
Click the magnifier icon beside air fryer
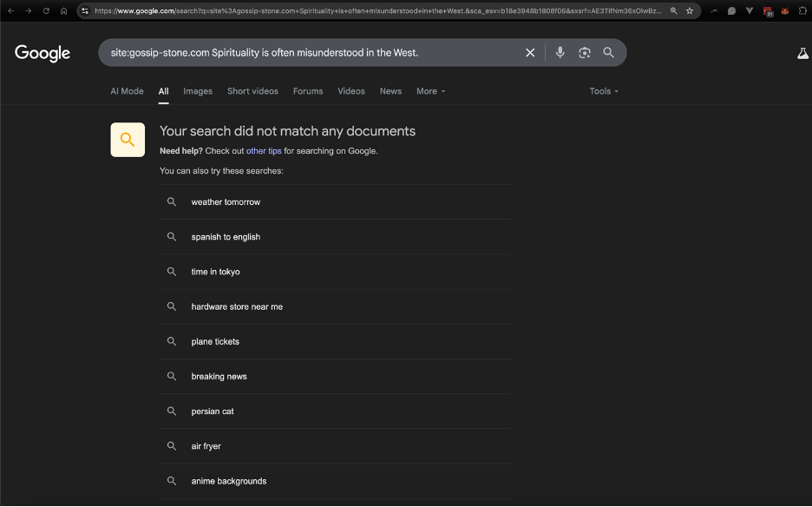pos(172,446)
